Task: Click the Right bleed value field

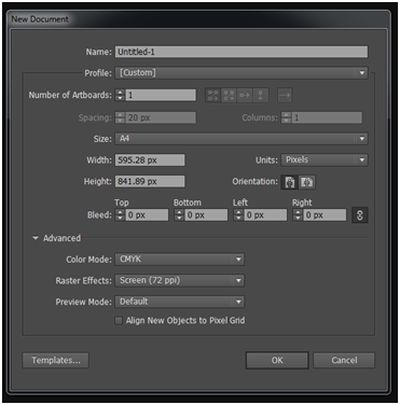Action: 325,215
